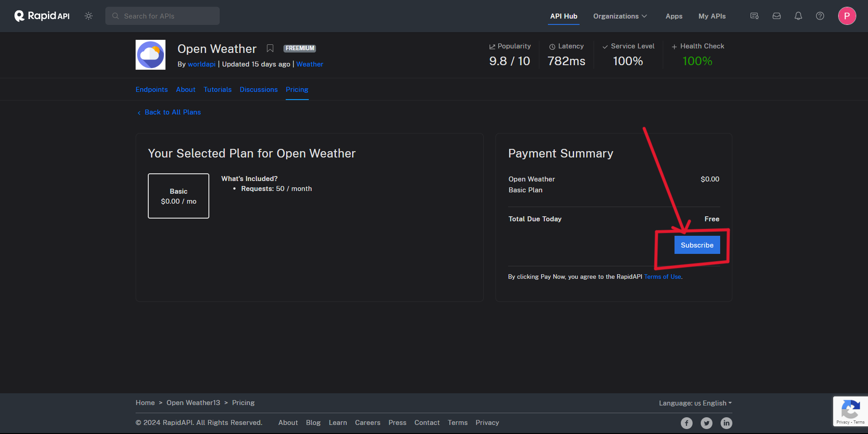Click Pricing in the breadcrumb

[243, 403]
